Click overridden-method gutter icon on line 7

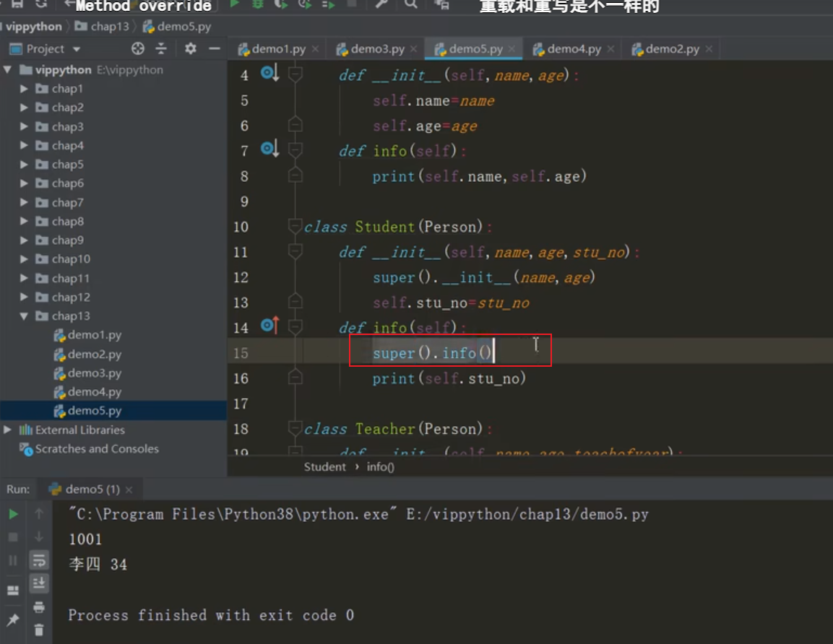click(x=270, y=149)
